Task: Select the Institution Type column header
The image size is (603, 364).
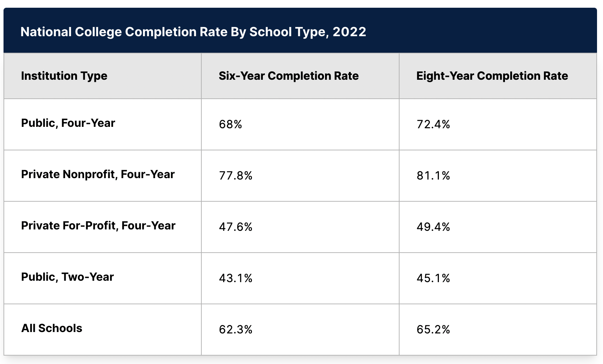Action: (64, 76)
